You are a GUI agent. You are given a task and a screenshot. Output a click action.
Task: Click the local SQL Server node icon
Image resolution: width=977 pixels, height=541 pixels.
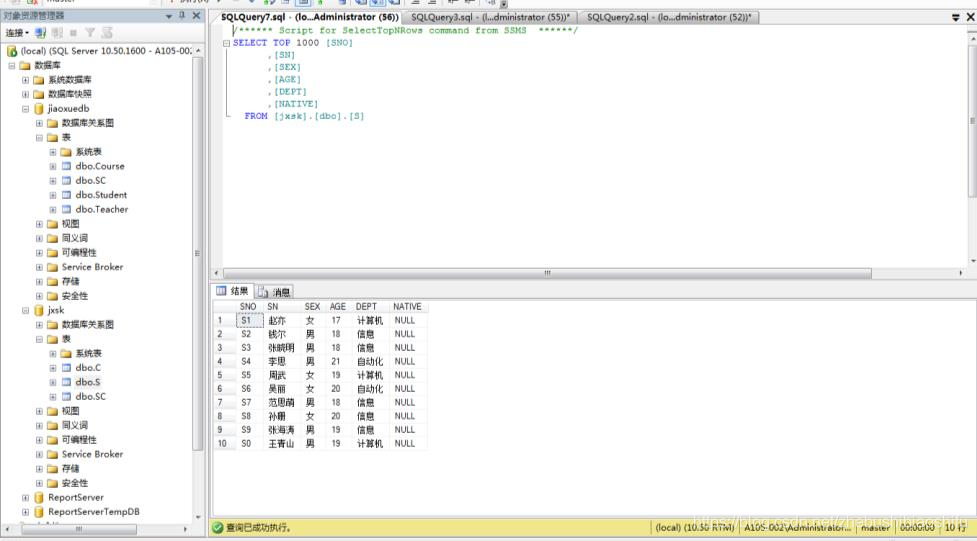12,51
